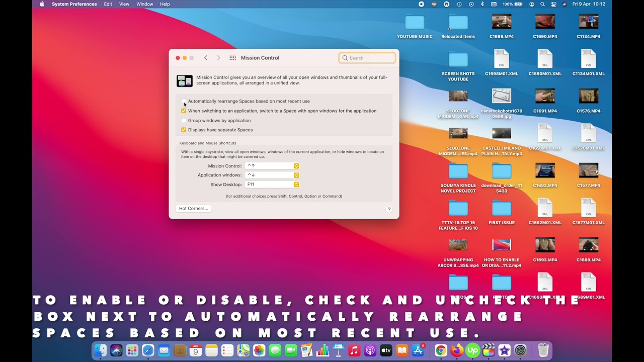Open App Store from Dock
The width and height of the screenshot is (644, 362).
click(x=418, y=350)
